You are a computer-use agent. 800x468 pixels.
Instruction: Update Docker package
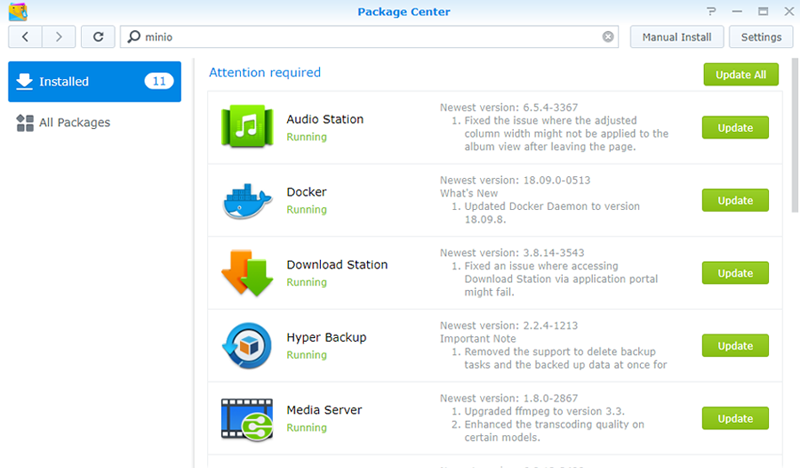(x=735, y=200)
